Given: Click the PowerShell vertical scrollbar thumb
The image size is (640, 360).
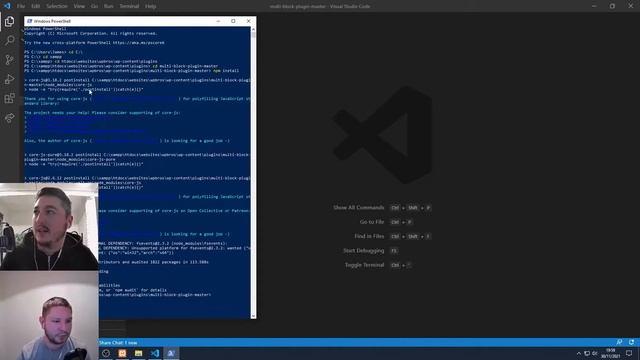Looking at the screenshot, I should point(253,35).
